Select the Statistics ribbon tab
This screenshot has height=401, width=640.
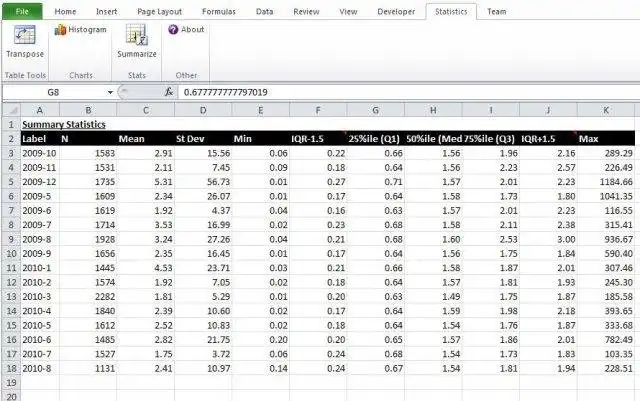click(451, 12)
